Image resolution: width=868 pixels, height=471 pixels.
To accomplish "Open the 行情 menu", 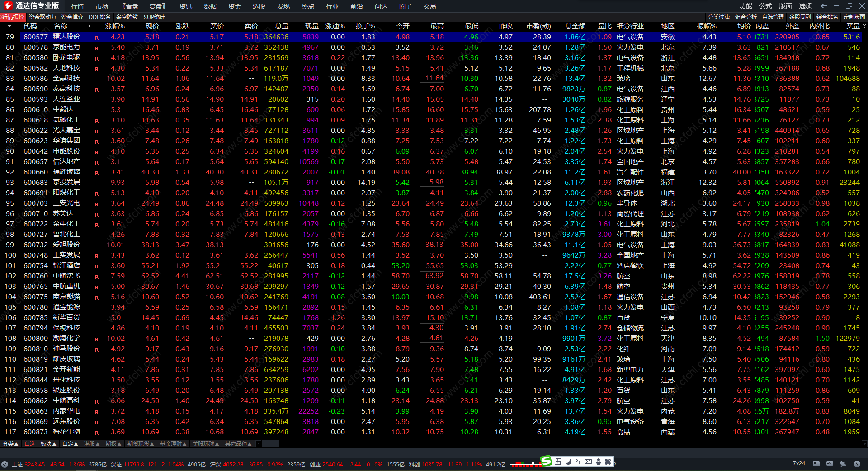I will pos(77,6).
